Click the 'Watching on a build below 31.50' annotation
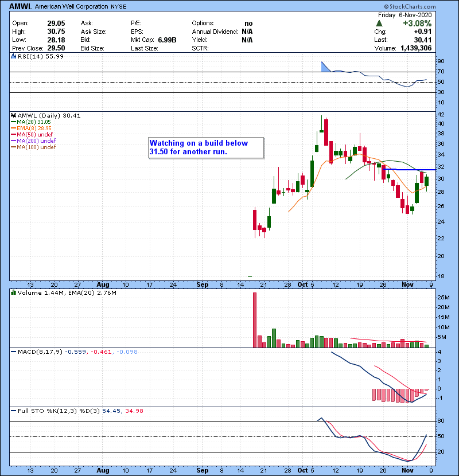This screenshot has height=476, width=459. [206, 147]
